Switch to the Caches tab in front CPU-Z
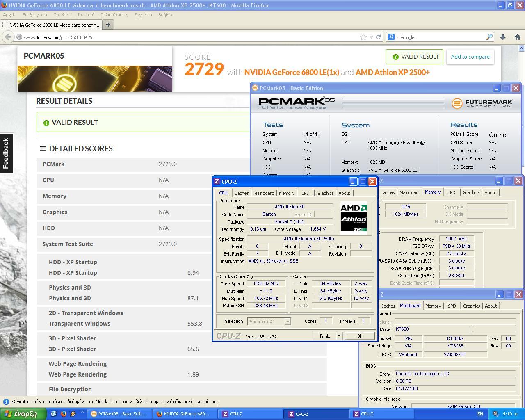The height and width of the screenshot is (420, 525). (241, 193)
